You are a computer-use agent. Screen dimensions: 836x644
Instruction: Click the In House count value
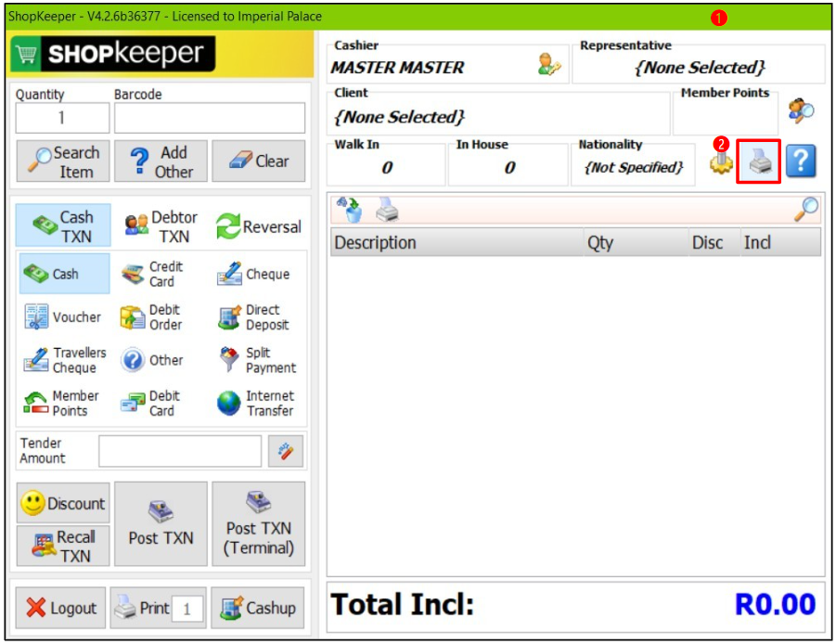(x=509, y=167)
